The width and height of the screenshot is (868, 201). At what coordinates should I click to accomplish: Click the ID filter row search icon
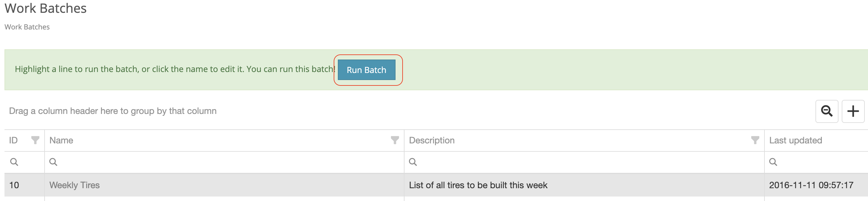pos(14,162)
